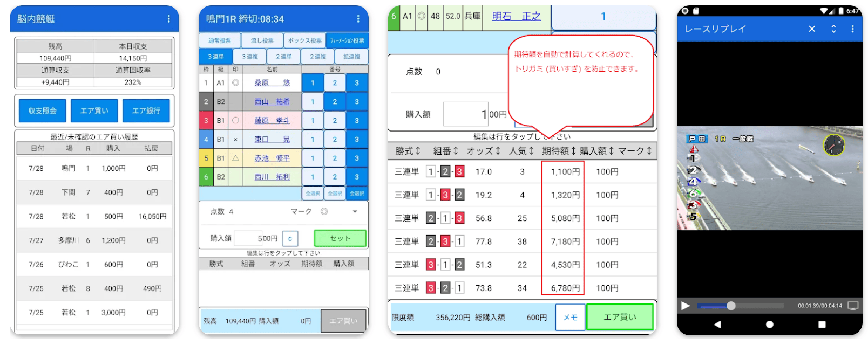Sort bets by 組番 column
Screen dimensions: 868x345
tap(445, 151)
